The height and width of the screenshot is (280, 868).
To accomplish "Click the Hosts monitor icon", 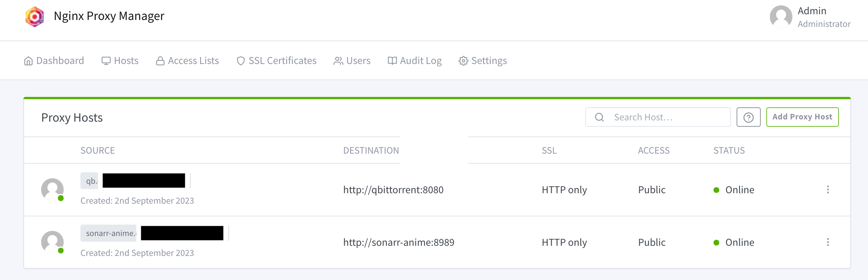I will (106, 61).
